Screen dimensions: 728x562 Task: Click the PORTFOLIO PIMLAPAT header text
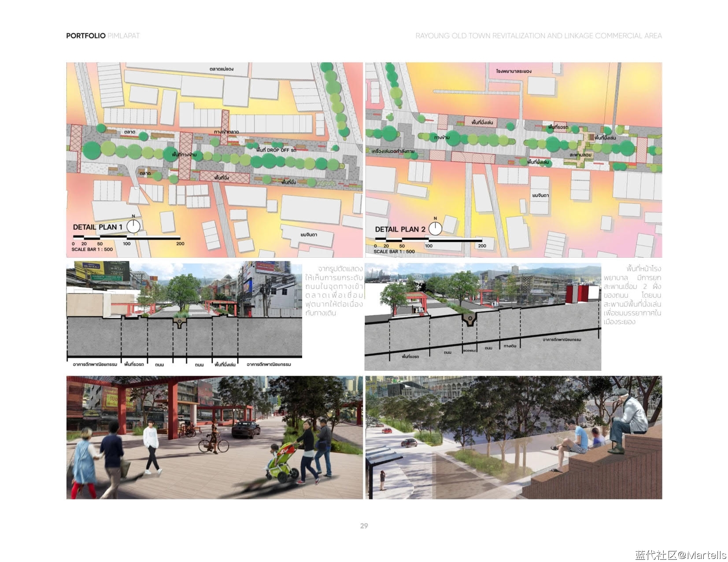pyautogui.click(x=103, y=36)
